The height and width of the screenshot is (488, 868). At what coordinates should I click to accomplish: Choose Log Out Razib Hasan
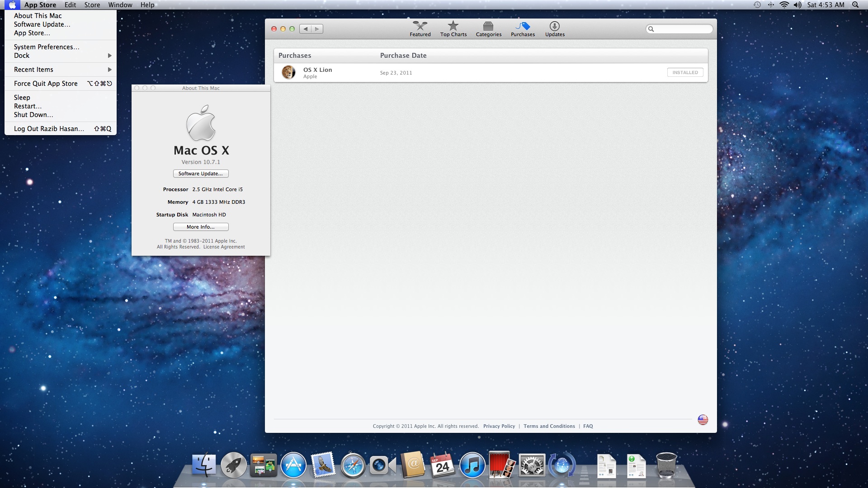(61, 129)
